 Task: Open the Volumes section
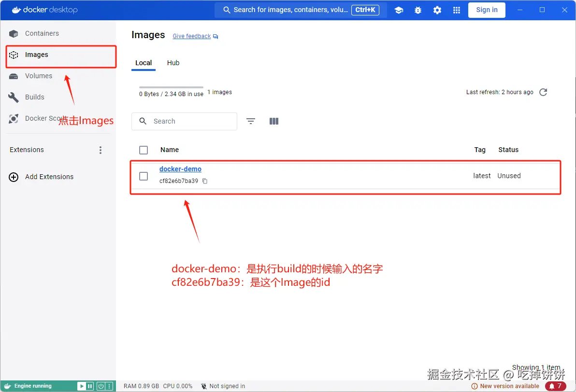[39, 76]
